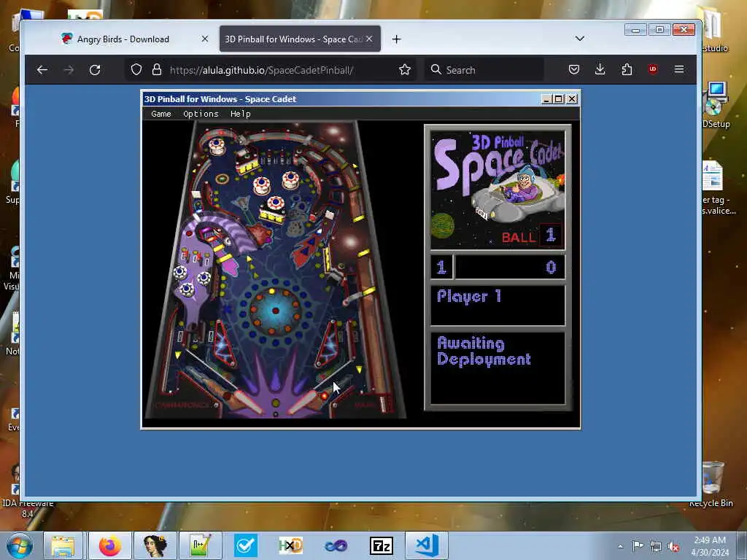Open the extensions puzzle-piece menu

[x=627, y=70]
